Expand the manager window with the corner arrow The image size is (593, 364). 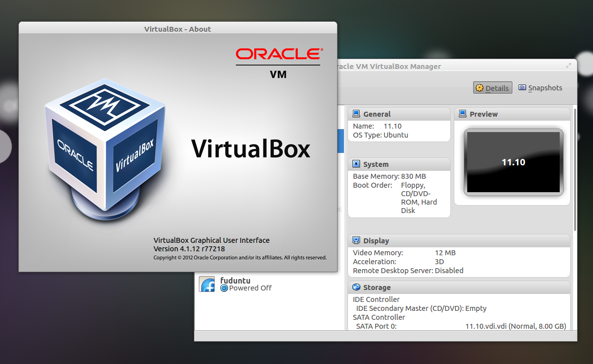(568, 65)
